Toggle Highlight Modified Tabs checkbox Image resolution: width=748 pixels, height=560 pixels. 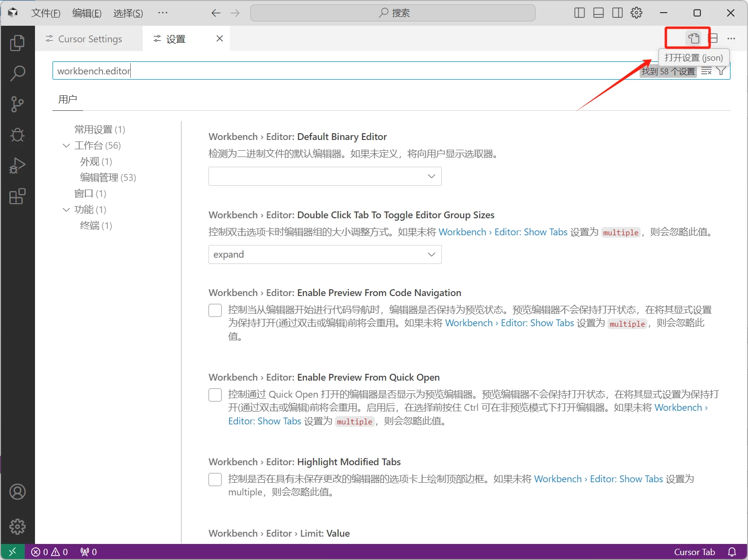click(215, 479)
